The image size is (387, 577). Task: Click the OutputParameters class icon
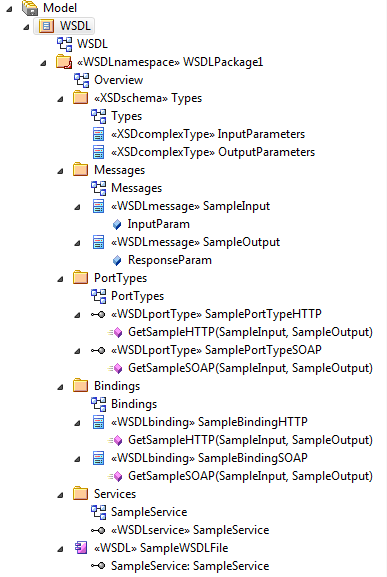[98, 152]
